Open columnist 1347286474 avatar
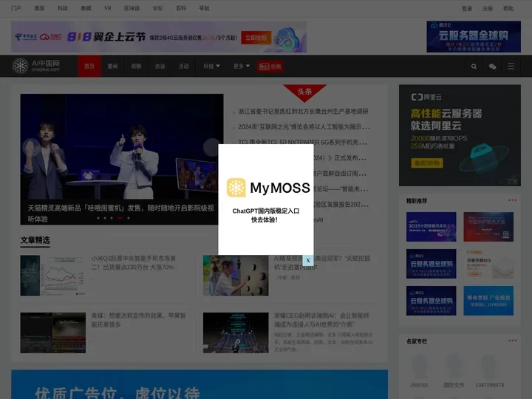 489,366
